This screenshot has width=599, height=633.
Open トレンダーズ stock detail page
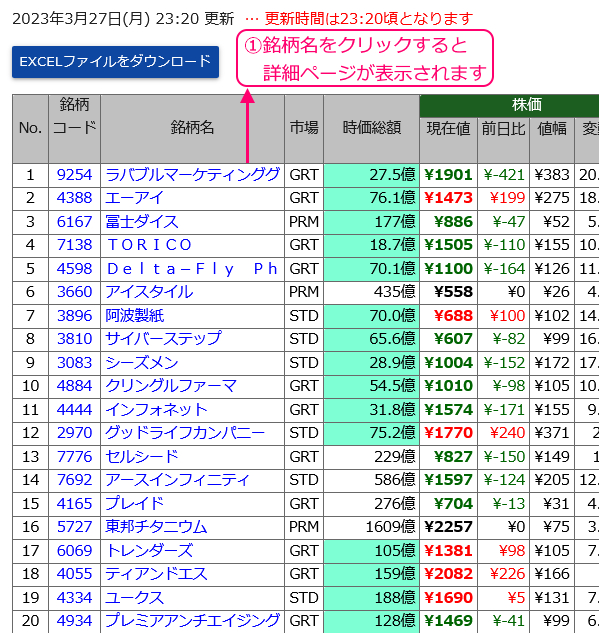(x=150, y=550)
